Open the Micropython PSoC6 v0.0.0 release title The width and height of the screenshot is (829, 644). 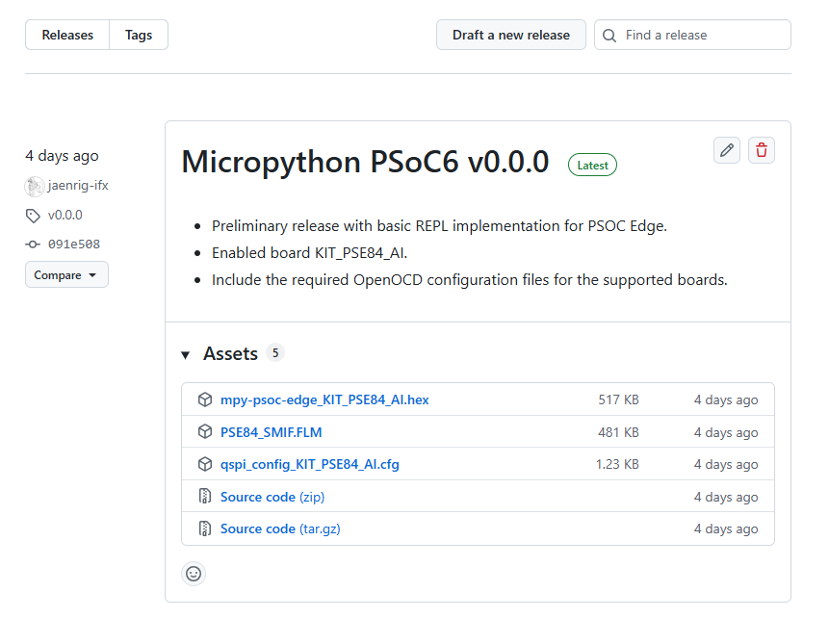click(x=365, y=162)
